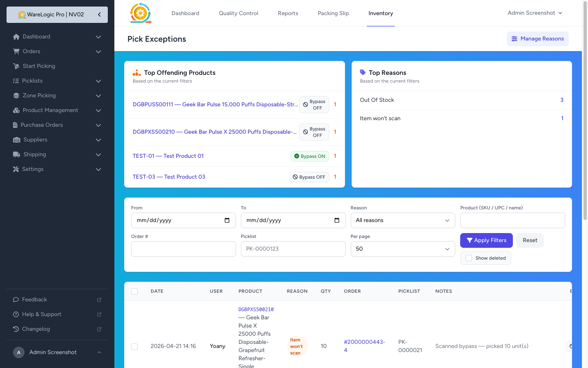The height and width of the screenshot is (368, 588).
Task: Open the Per page dropdown
Action: coord(403,249)
